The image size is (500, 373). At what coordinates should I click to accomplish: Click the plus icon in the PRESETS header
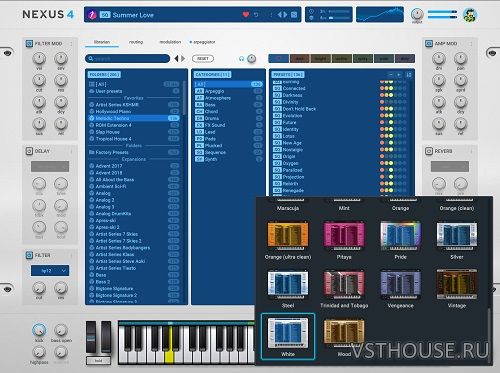(x=399, y=75)
